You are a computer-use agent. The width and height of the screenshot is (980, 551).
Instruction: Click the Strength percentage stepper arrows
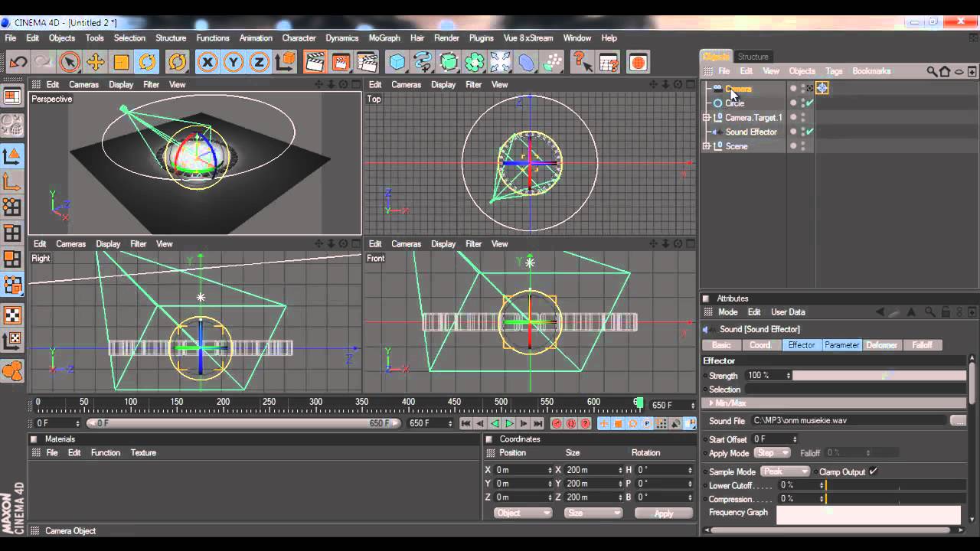[x=787, y=376]
